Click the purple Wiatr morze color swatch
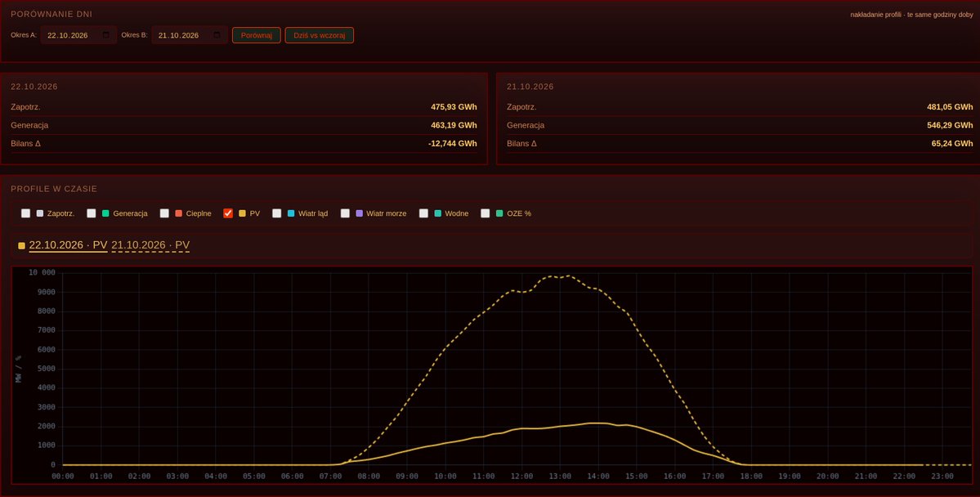The height and width of the screenshot is (497, 980). pyautogui.click(x=360, y=213)
